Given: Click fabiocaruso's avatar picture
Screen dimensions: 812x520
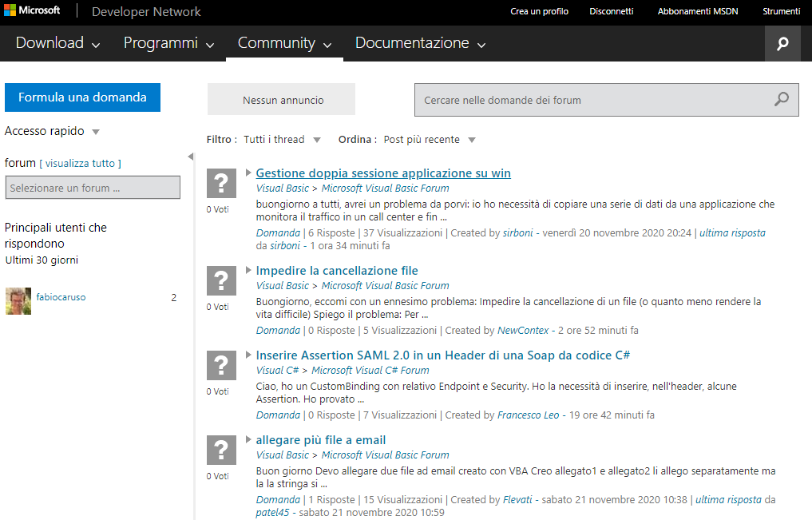Looking at the screenshot, I should point(18,301).
